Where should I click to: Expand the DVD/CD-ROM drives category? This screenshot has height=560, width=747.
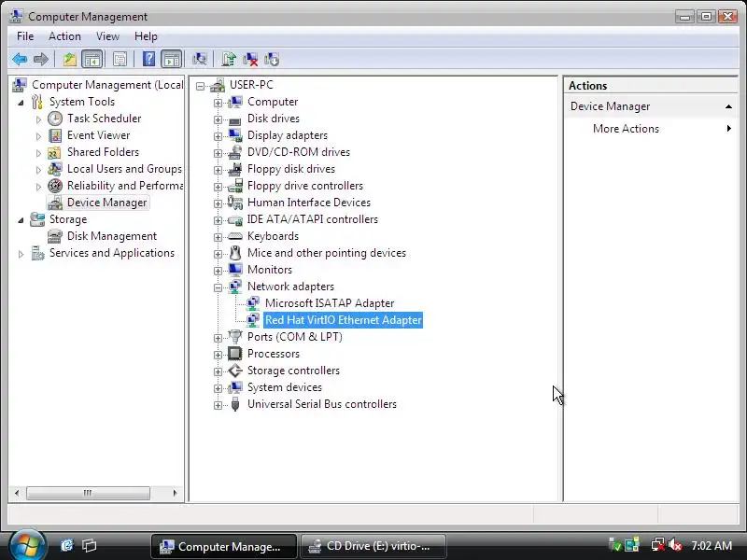(218, 153)
